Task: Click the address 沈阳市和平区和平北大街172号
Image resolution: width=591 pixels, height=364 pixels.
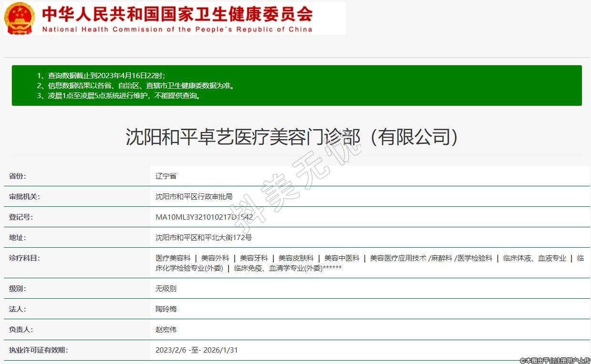Action: [204, 237]
